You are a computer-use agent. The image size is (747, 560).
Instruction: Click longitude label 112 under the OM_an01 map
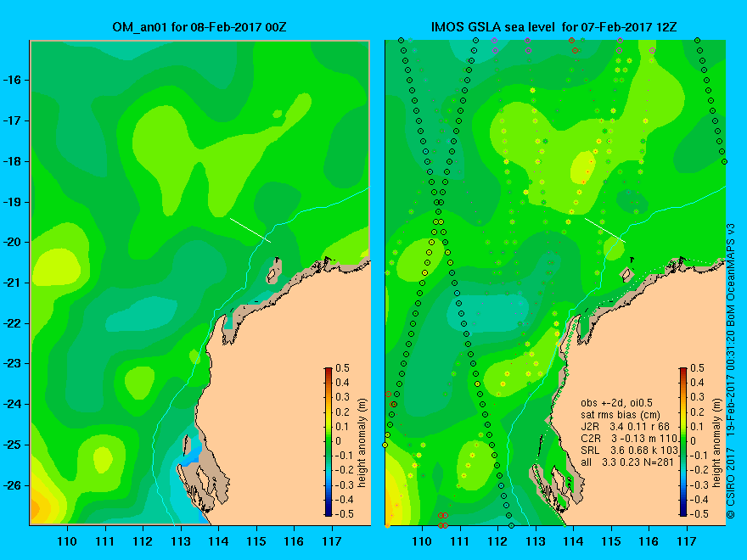point(143,541)
